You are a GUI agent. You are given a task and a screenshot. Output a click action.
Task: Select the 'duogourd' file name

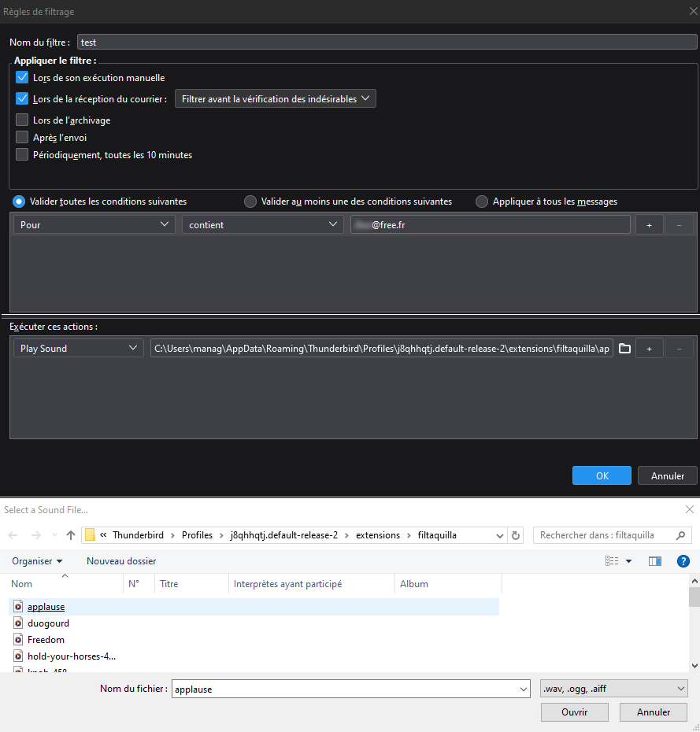click(48, 623)
